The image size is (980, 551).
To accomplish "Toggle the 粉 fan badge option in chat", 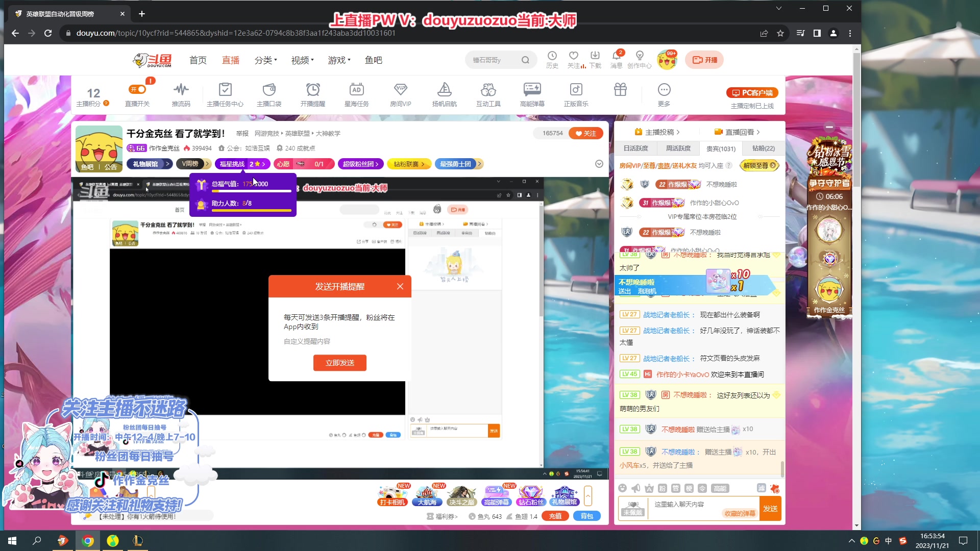I will click(x=662, y=488).
